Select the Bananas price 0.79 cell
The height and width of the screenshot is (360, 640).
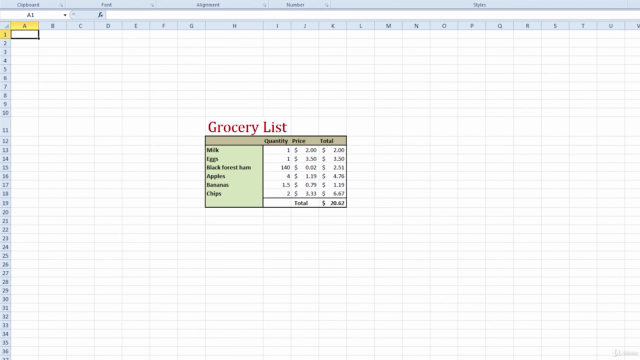(x=305, y=185)
